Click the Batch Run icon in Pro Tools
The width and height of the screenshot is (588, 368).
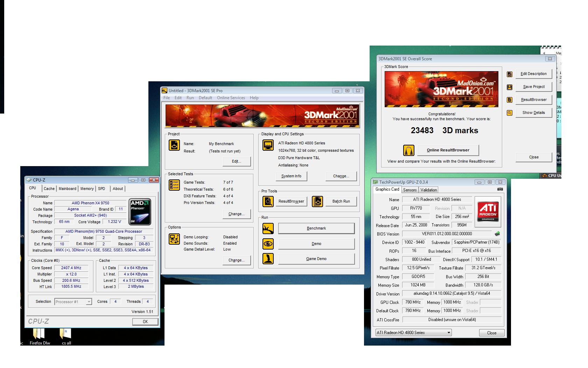pyautogui.click(x=317, y=201)
